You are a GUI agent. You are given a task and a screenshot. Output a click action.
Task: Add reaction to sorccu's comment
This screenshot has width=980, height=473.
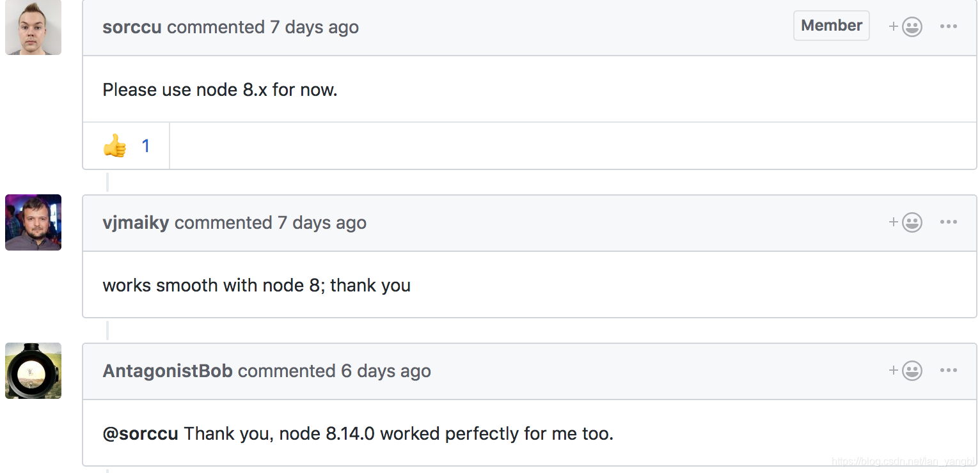click(x=906, y=27)
